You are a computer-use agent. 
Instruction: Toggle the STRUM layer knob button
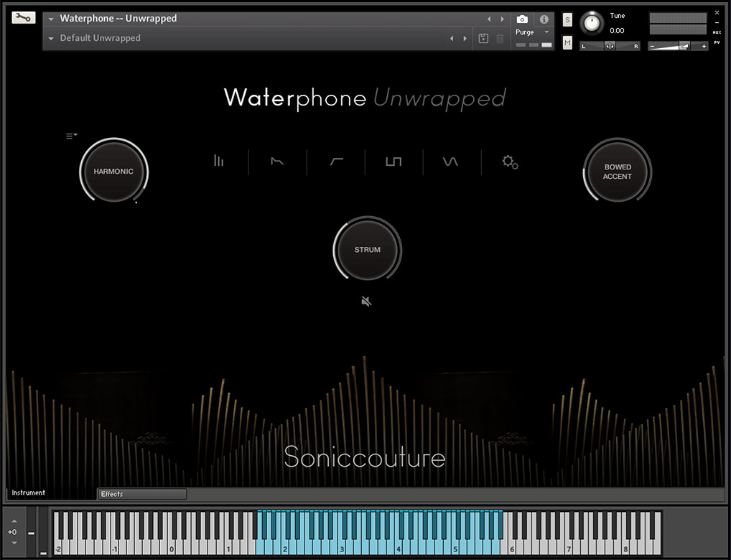(x=368, y=249)
